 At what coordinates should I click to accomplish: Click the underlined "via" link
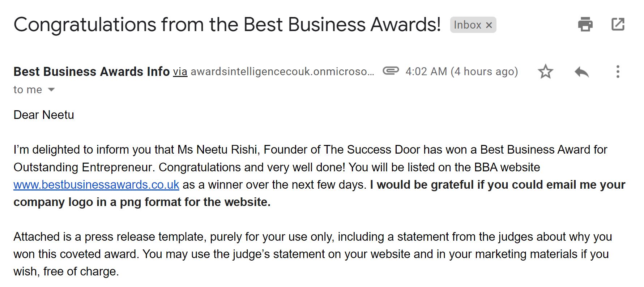pos(180,72)
